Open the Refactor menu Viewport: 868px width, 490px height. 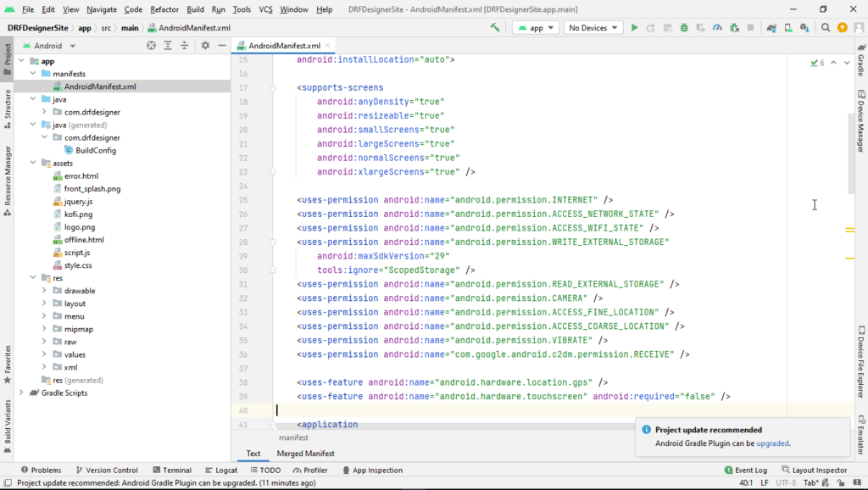[x=164, y=9]
